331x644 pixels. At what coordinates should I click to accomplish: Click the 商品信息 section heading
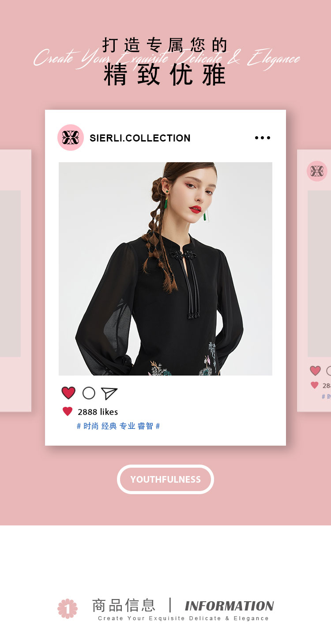click(124, 605)
